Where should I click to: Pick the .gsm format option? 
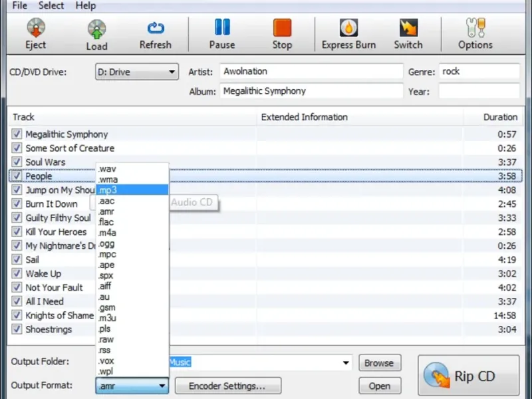point(132,307)
